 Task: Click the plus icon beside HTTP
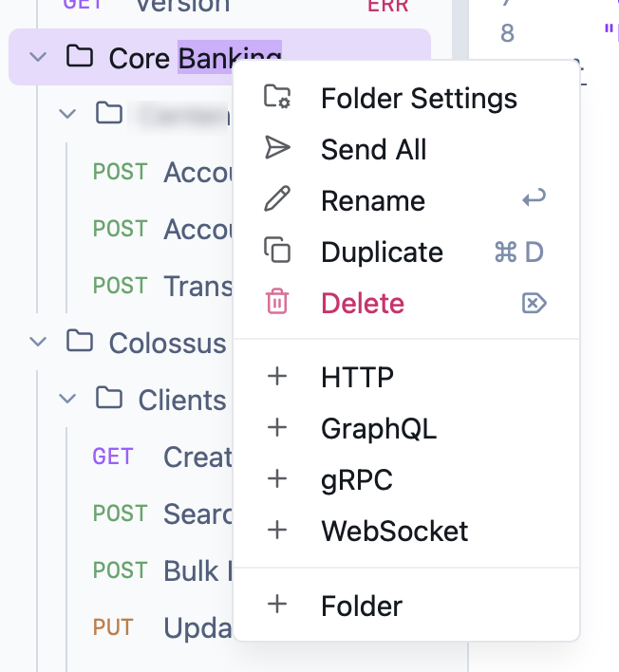[x=277, y=376]
